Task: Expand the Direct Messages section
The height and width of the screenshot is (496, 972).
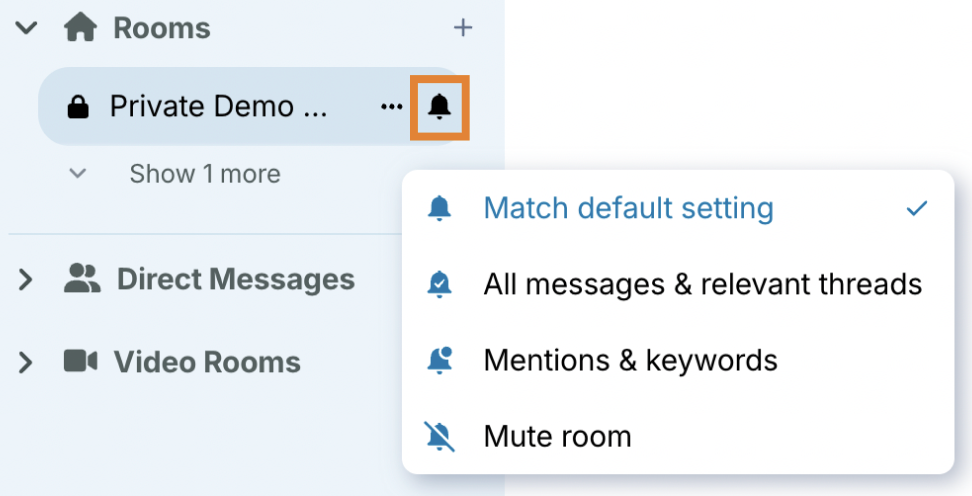Action: (27, 280)
